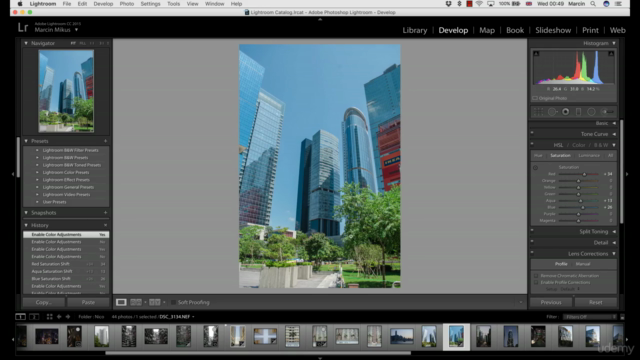Toggle Tone Curve panel on/off switch
The height and width of the screenshot is (360, 640).
pyautogui.click(x=532, y=133)
